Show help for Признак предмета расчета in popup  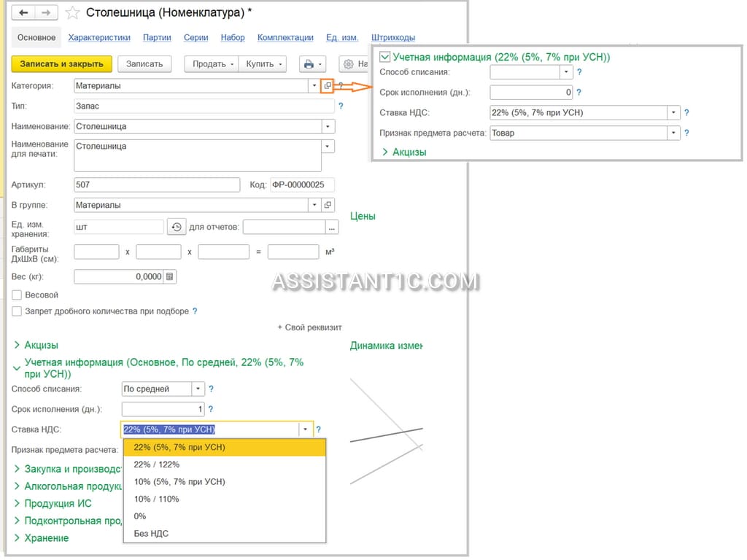coord(686,133)
